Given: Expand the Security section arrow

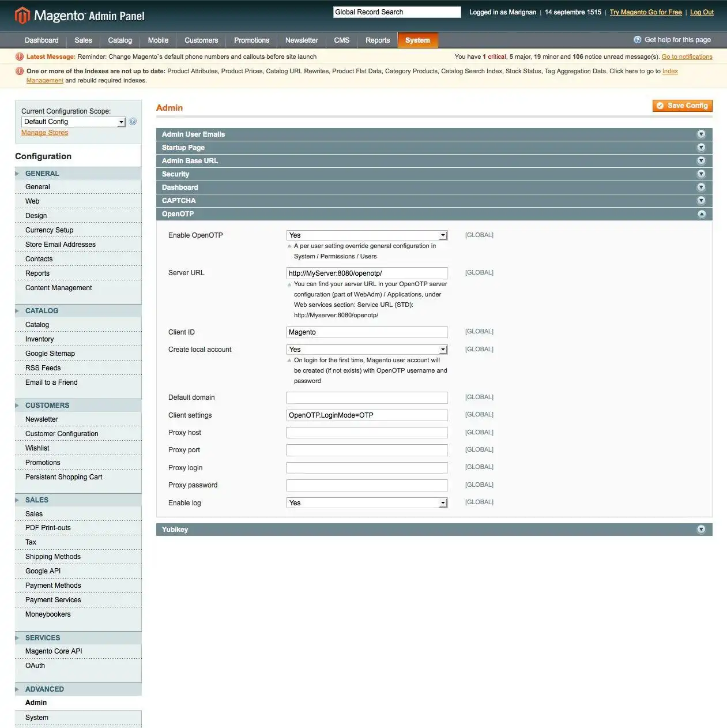Looking at the screenshot, I should (701, 174).
